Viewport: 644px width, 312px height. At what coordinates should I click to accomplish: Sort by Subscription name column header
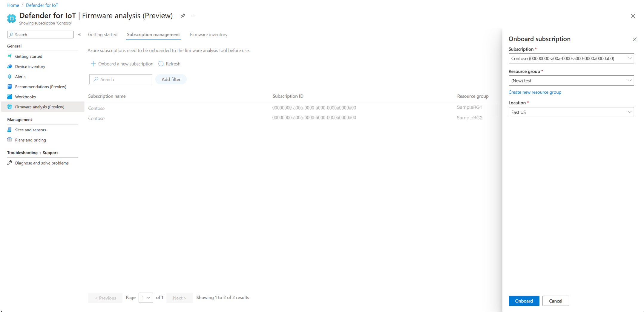click(107, 96)
